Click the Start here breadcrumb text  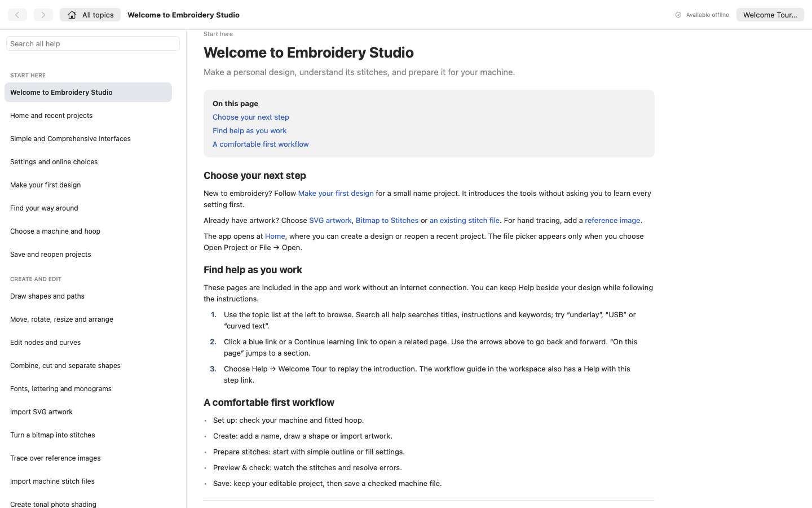point(218,34)
